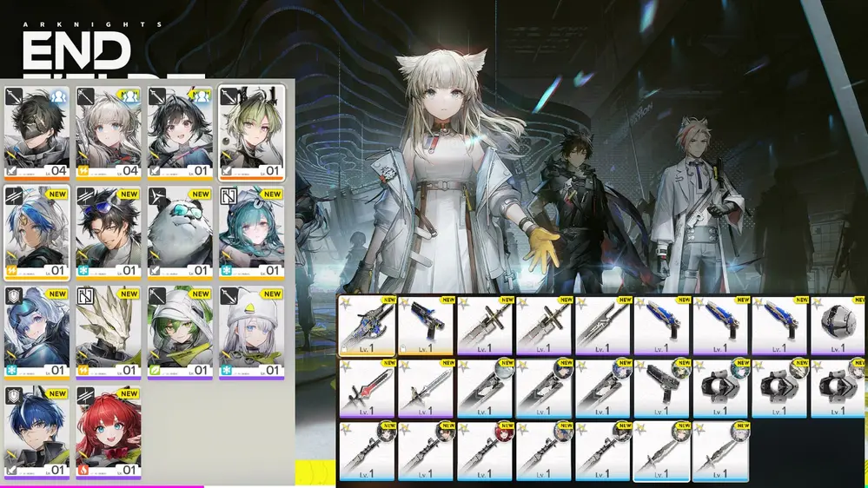Select the white sphere orb weapon card
The height and width of the screenshot is (488, 868).
point(838,324)
